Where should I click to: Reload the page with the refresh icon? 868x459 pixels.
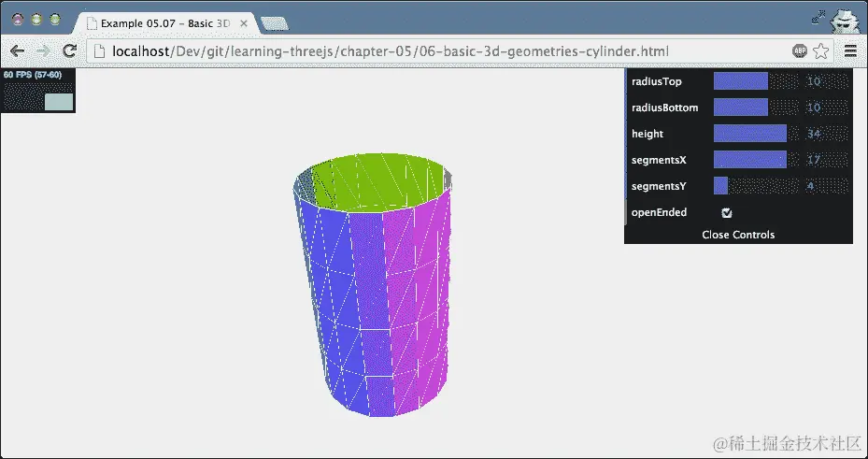(69, 51)
